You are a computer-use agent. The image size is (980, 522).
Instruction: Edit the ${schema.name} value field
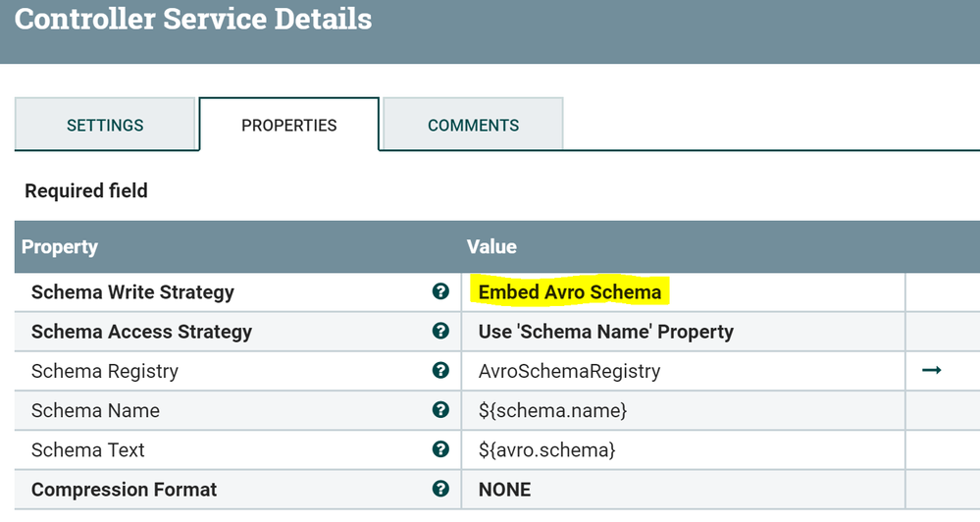[x=552, y=410]
